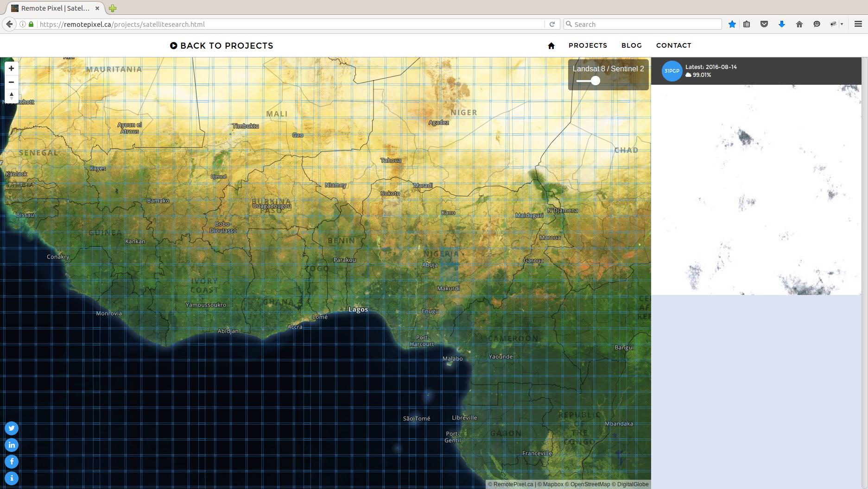This screenshot has height=489, width=868.
Task: Click 'Latest: 2016-08-14' text
Action: (x=711, y=67)
